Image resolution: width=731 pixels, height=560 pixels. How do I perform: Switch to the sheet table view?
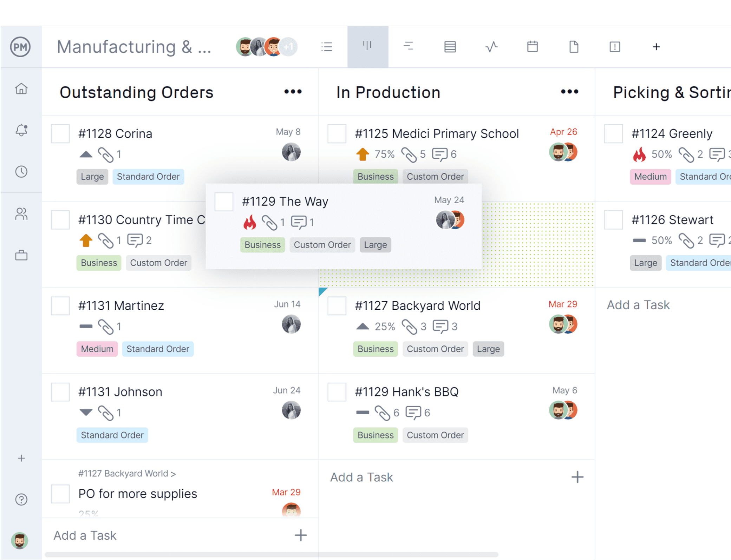coord(450,47)
